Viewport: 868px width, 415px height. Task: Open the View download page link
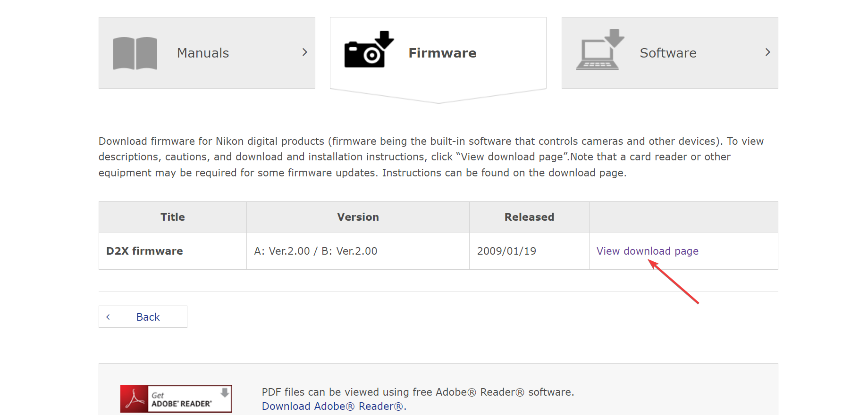(648, 251)
